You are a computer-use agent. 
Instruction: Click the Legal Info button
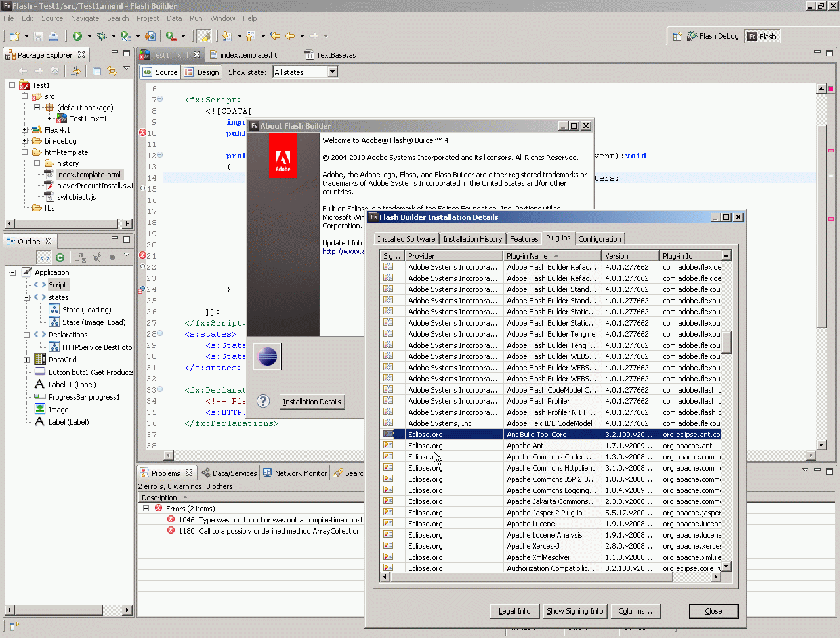click(514, 611)
